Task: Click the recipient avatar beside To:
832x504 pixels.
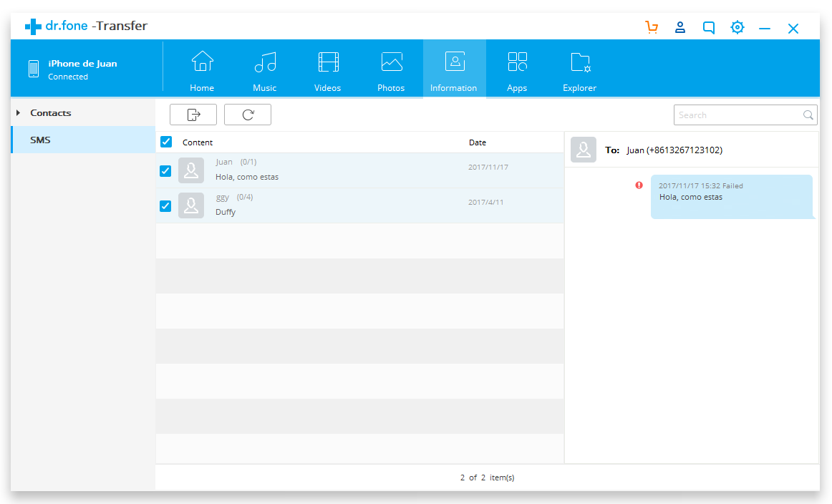Action: click(x=583, y=150)
